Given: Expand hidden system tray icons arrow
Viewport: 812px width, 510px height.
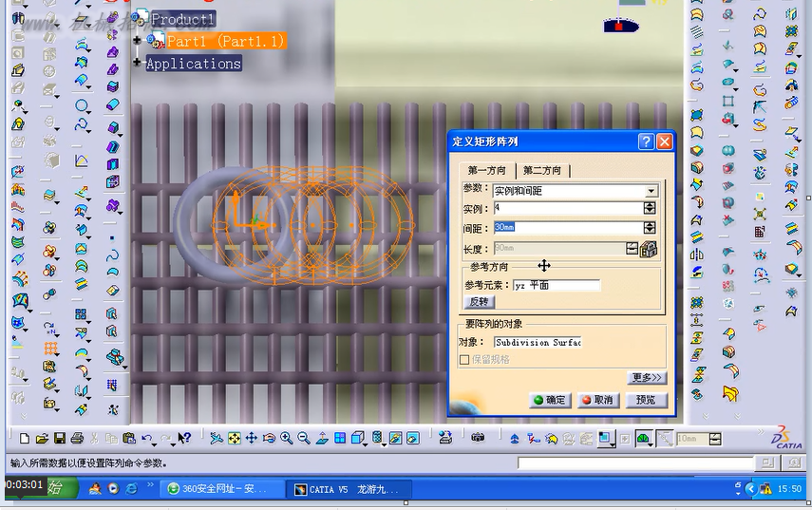Looking at the screenshot, I should click(x=750, y=488).
